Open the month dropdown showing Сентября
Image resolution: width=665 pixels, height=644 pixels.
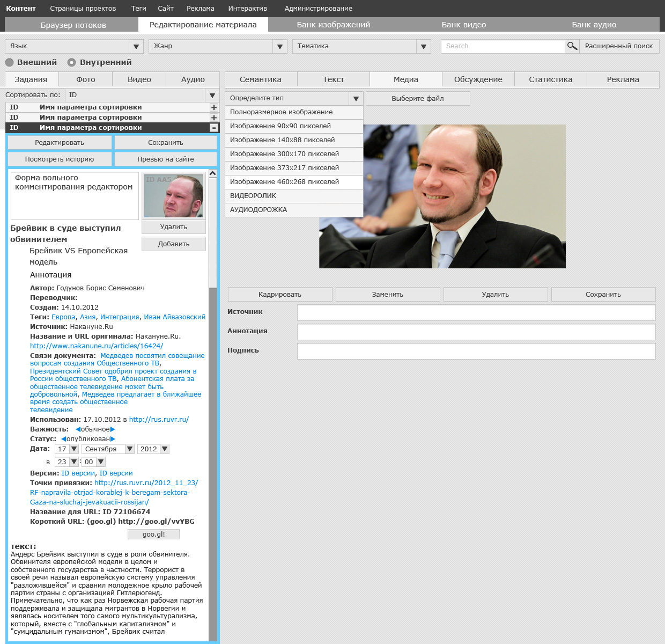108,449
